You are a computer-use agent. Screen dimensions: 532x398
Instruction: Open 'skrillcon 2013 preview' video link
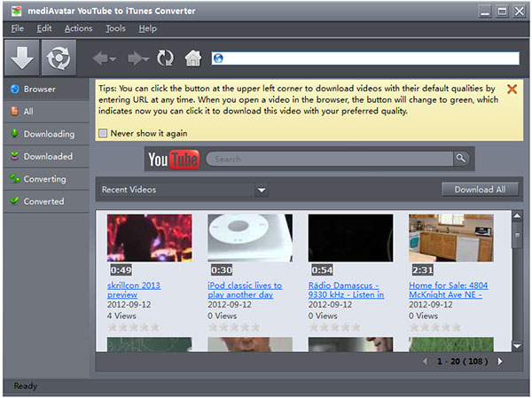point(134,290)
